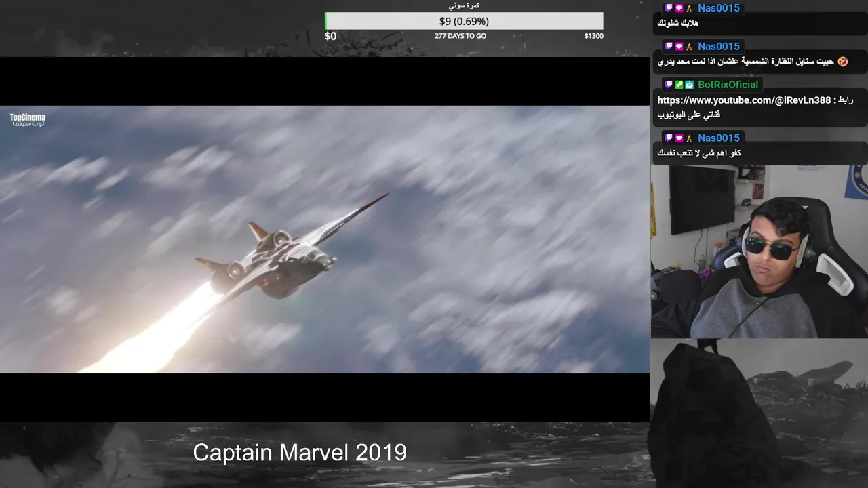868x488 pixels.
Task: Click the '$1300' goal target label
Action: 593,36
